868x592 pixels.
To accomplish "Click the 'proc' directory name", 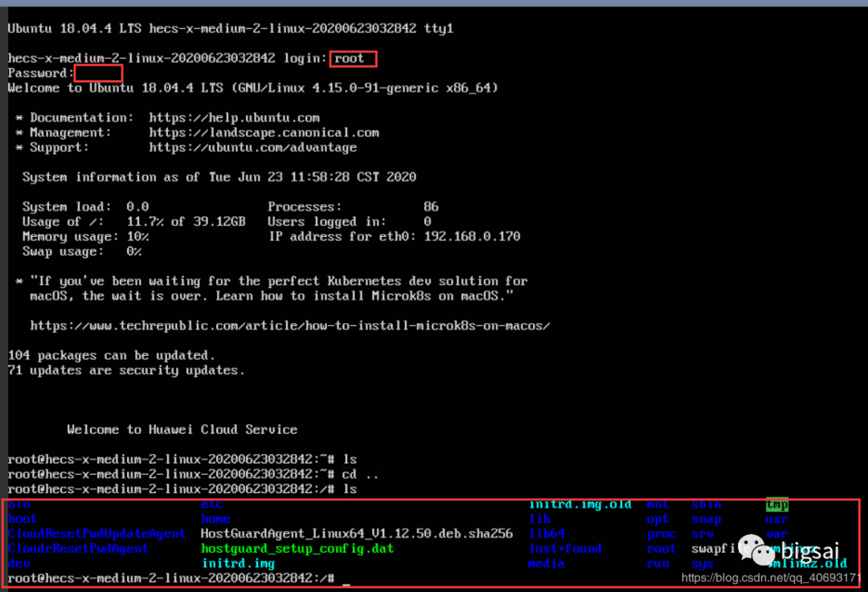I will tap(661, 534).
